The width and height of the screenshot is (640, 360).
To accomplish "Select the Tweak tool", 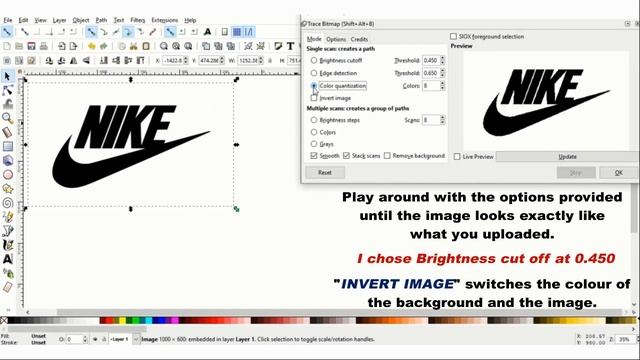I will pyautogui.click(x=7, y=104).
